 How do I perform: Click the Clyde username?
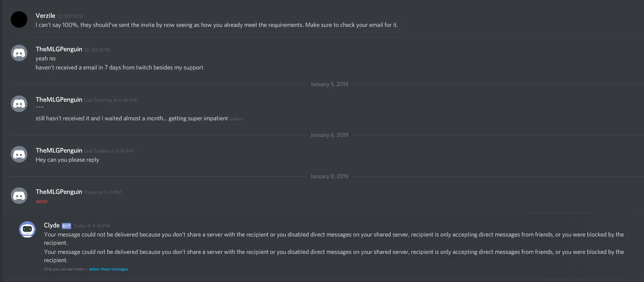point(52,225)
